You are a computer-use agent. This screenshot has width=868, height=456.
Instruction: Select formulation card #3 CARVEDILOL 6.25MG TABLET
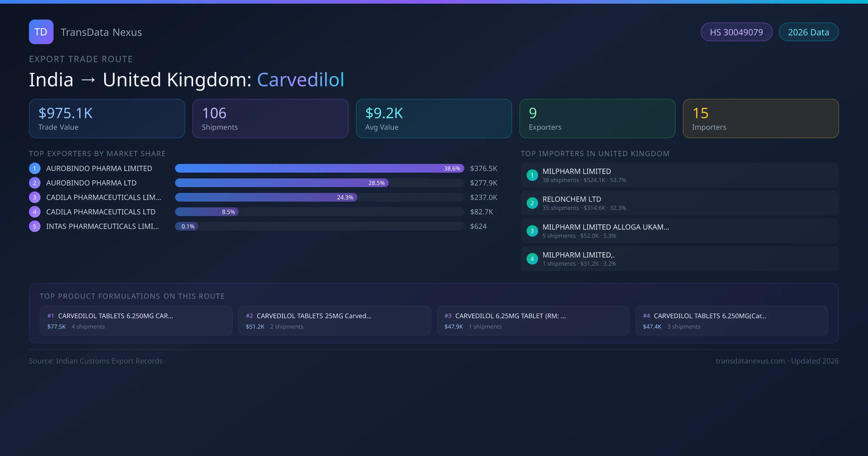click(x=533, y=320)
